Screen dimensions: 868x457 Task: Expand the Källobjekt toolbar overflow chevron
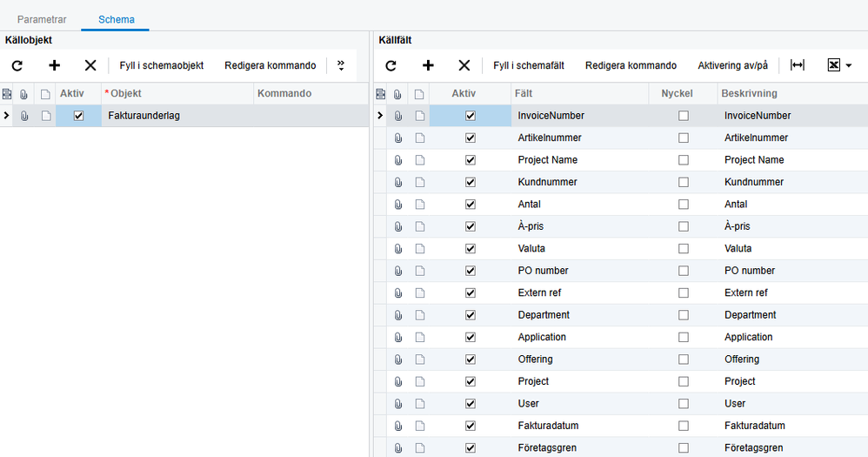(340, 65)
